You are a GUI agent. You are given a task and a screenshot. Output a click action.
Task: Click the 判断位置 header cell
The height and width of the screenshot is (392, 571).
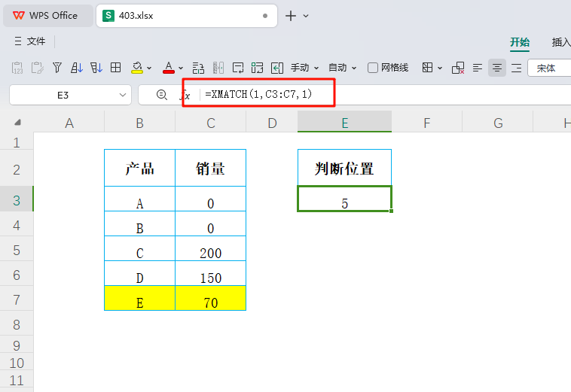coord(344,168)
